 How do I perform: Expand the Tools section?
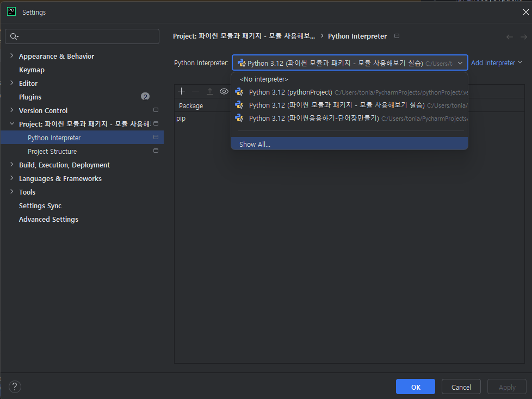(x=12, y=191)
